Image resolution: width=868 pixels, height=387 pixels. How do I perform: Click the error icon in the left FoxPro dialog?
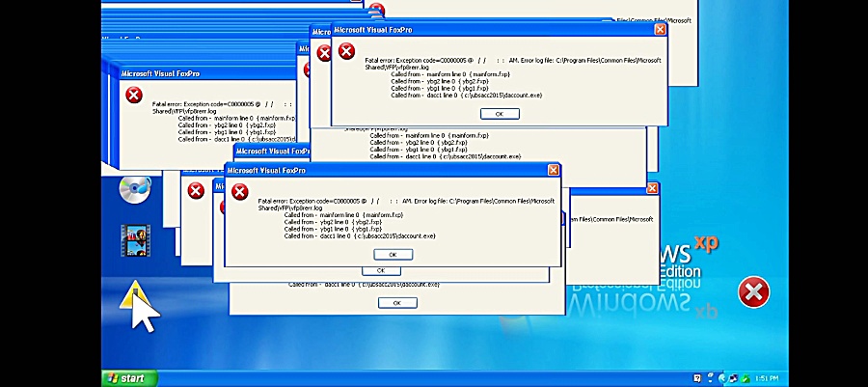pyautogui.click(x=134, y=95)
